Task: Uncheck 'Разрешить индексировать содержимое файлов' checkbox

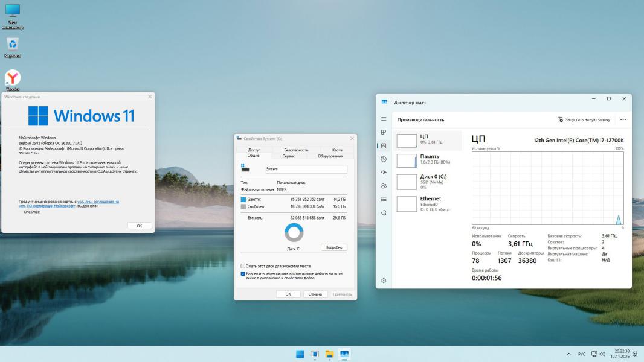Action: pyautogui.click(x=243, y=273)
